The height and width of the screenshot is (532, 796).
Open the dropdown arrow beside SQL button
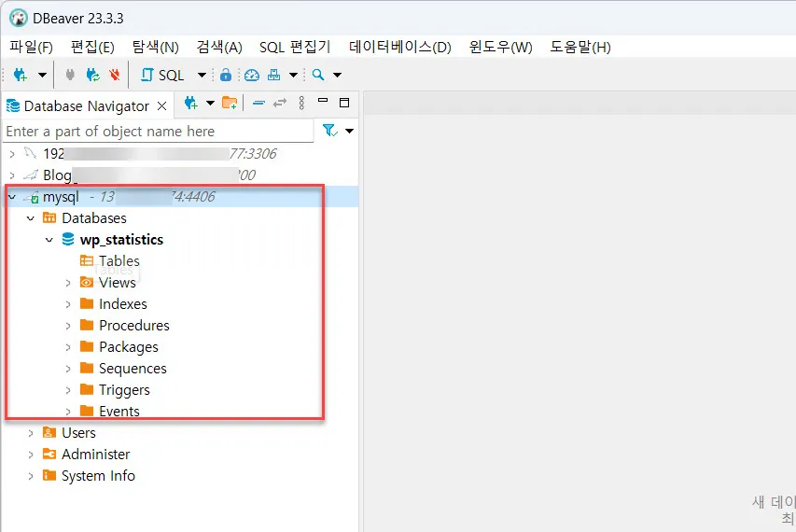[202, 75]
